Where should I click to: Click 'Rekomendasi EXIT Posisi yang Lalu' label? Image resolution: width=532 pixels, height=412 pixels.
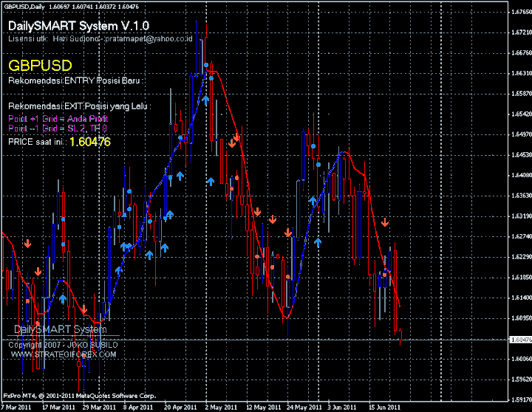(x=79, y=106)
